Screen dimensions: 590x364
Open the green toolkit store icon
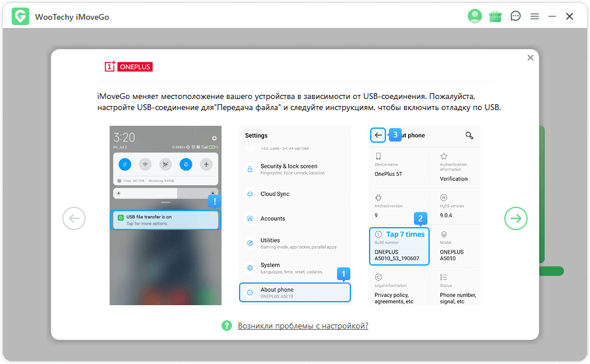(495, 16)
